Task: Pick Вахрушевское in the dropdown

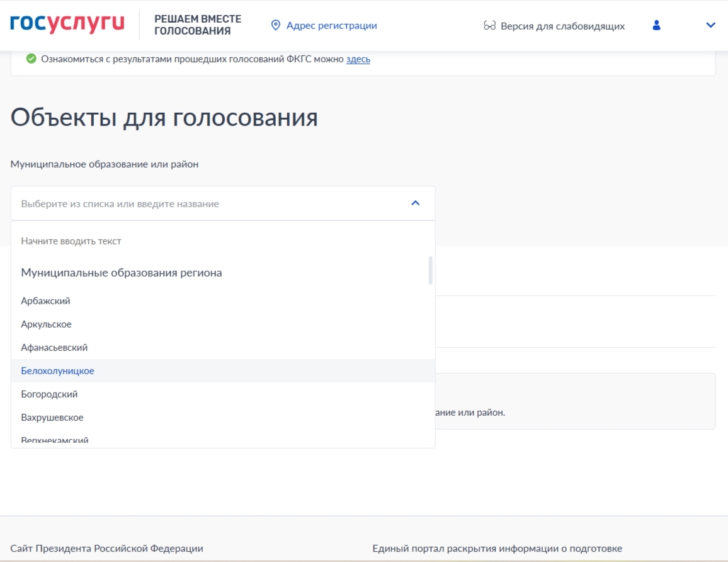Action: click(x=52, y=418)
